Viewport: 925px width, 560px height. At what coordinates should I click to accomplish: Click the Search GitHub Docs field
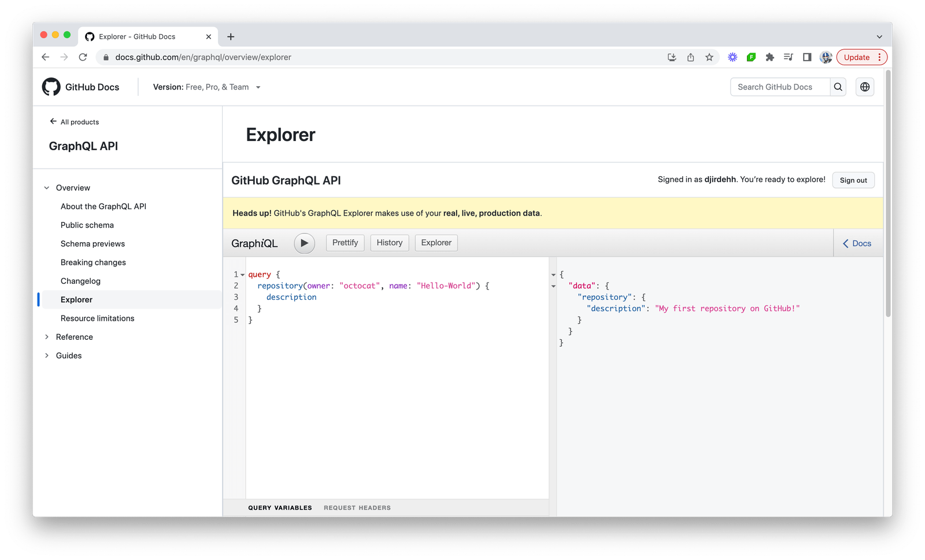click(x=780, y=87)
